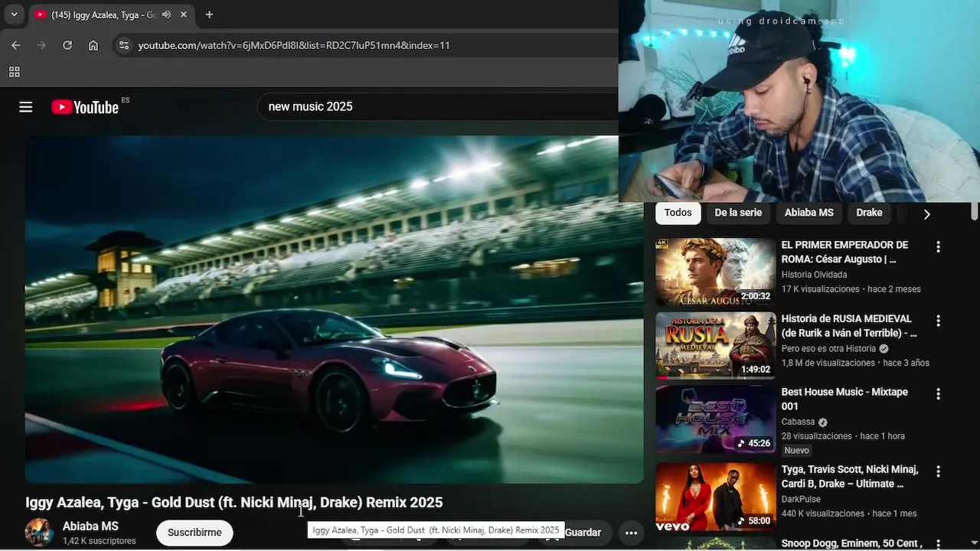Select the Drake filter chip
The image size is (980, 551).
(869, 213)
